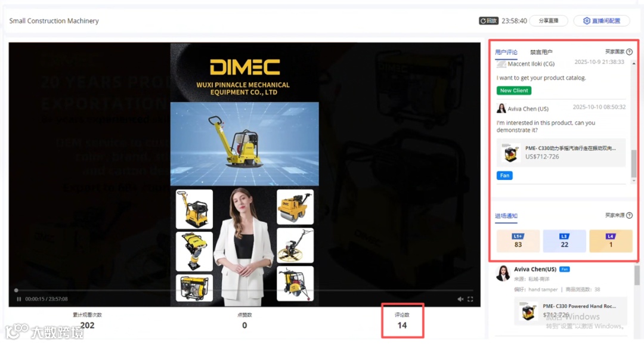Switch to the 用户评论 tab
The image size is (644, 344).
[x=506, y=52]
